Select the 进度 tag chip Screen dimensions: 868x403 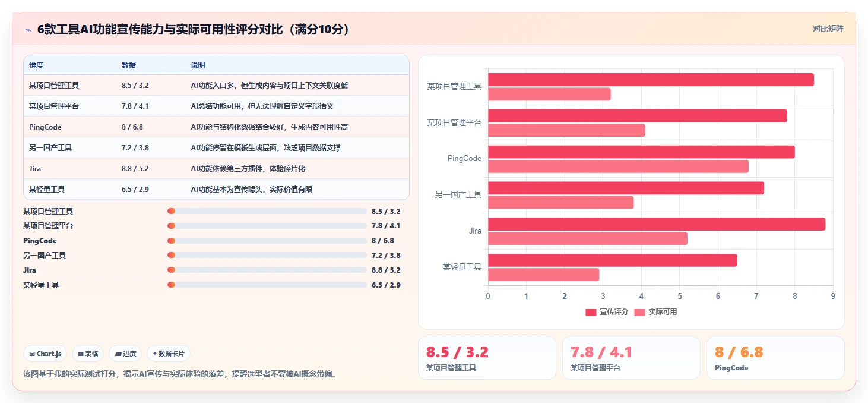point(125,354)
